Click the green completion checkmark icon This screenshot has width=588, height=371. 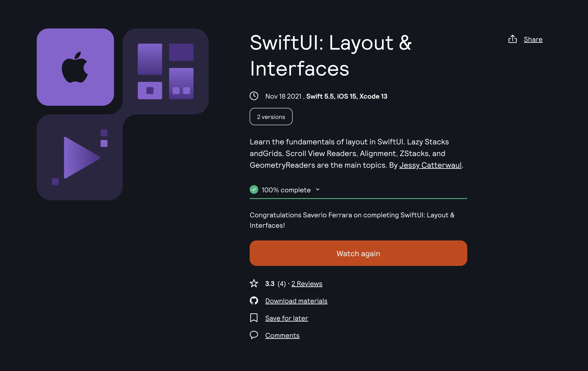(x=254, y=189)
